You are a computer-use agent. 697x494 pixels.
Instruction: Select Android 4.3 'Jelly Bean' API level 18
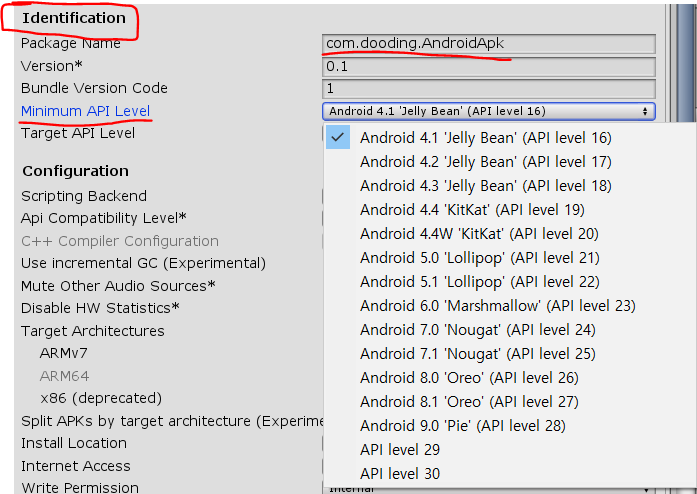(485, 186)
